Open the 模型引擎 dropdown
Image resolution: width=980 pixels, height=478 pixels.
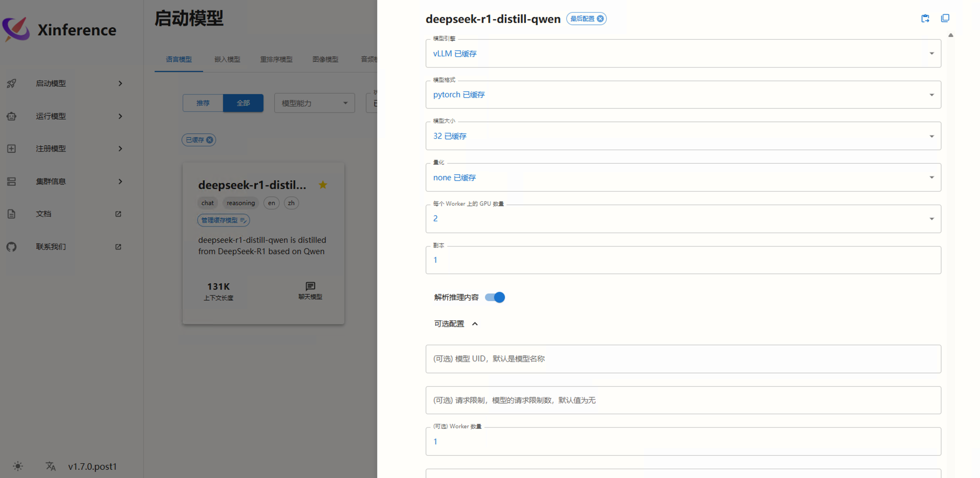(932, 53)
